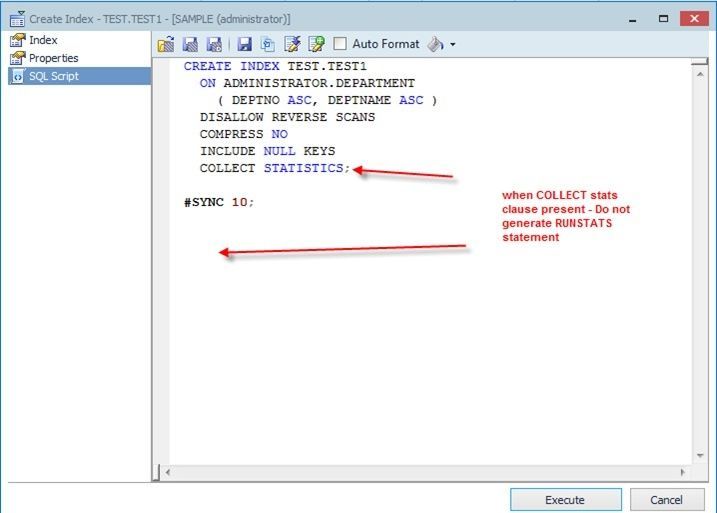Click the first hatched save icon
Viewport: 717px width, 513px height.
click(x=190, y=44)
